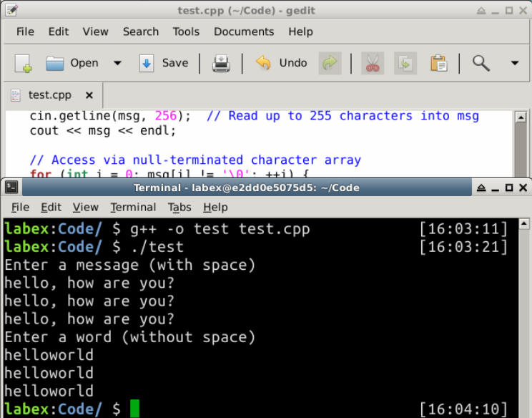Image resolution: width=532 pixels, height=418 pixels.
Task: Click the Paste clipboard icon
Action: coord(438,63)
